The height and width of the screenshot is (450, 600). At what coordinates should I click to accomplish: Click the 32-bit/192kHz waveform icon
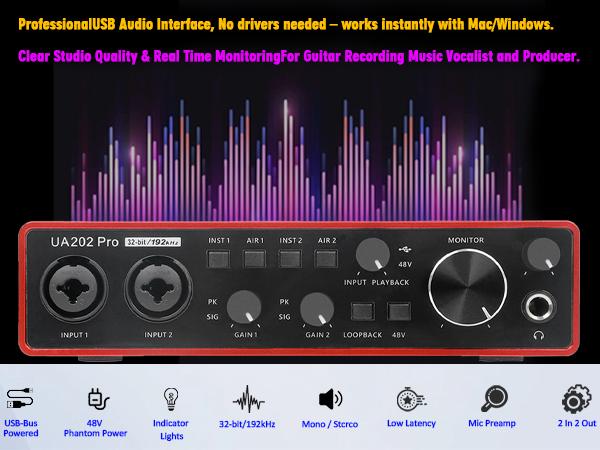[248, 399]
